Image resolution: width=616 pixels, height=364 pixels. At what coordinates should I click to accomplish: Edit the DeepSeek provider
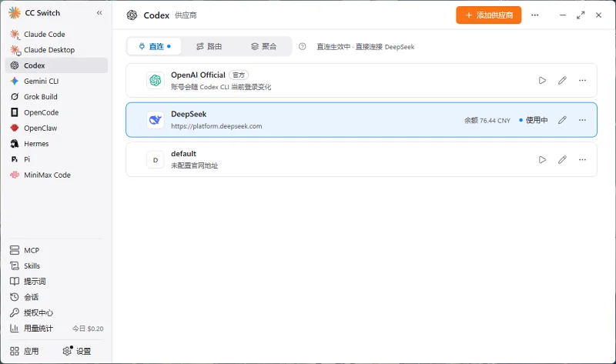point(562,120)
